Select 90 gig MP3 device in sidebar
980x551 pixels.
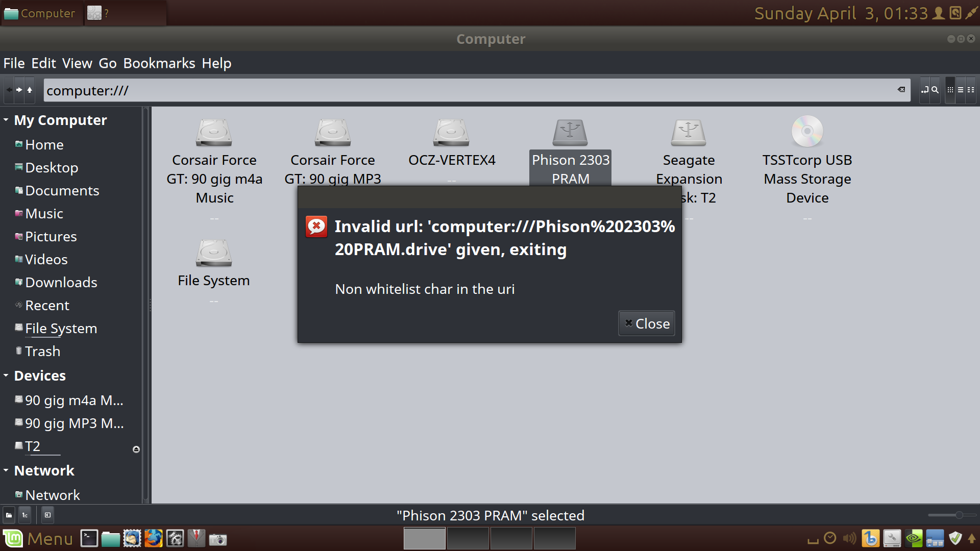75,423
